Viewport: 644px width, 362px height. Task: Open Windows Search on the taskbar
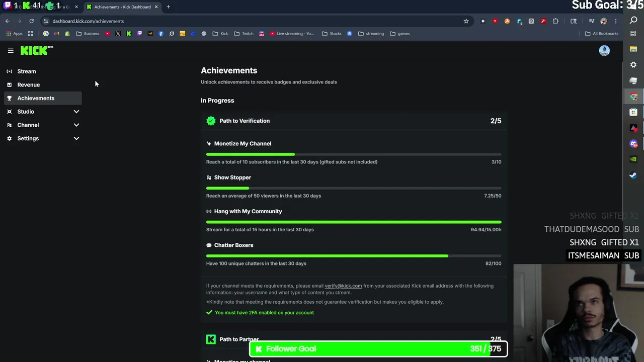pyautogui.click(x=633, y=20)
